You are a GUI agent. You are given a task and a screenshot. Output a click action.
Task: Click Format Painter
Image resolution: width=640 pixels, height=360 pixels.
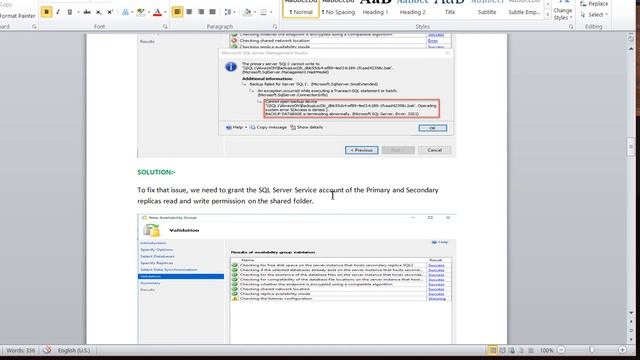click(17, 16)
